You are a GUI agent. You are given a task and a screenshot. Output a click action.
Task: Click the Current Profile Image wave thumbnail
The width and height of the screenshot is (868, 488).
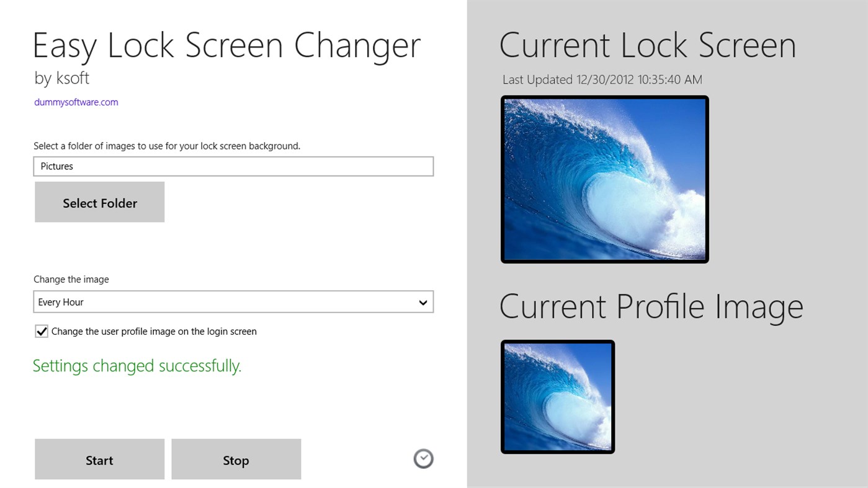(557, 397)
